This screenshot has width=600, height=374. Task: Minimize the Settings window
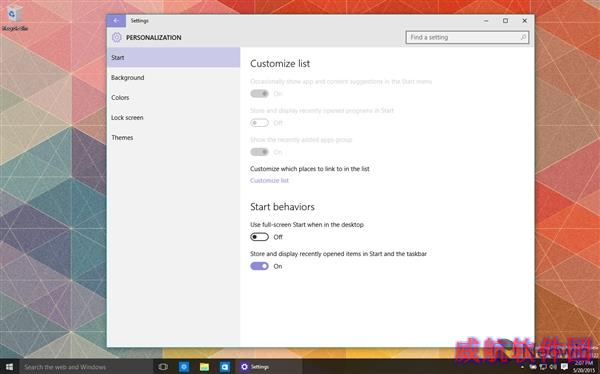point(486,21)
